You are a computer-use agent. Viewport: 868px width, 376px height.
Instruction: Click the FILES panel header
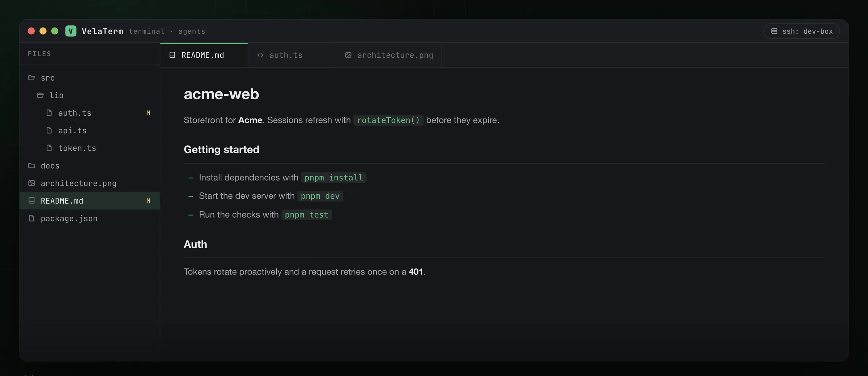coord(39,54)
